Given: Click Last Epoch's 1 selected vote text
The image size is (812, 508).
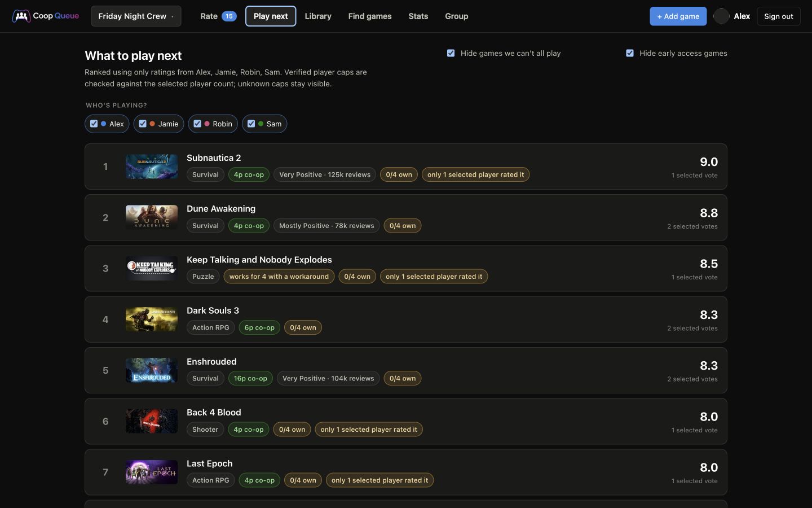Looking at the screenshot, I should point(695,481).
